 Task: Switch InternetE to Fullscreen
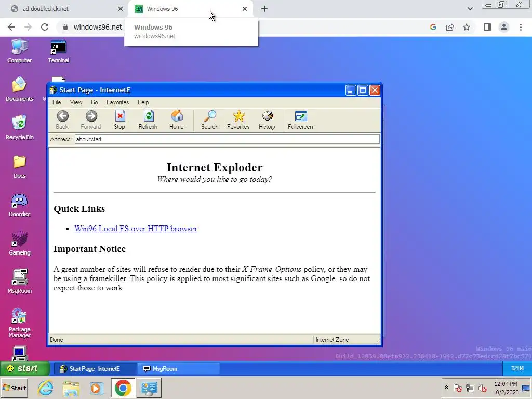tap(300, 120)
